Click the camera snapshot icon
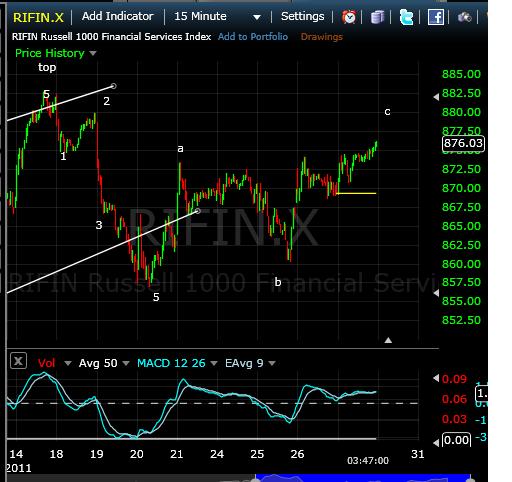512x482 pixels. point(464,17)
